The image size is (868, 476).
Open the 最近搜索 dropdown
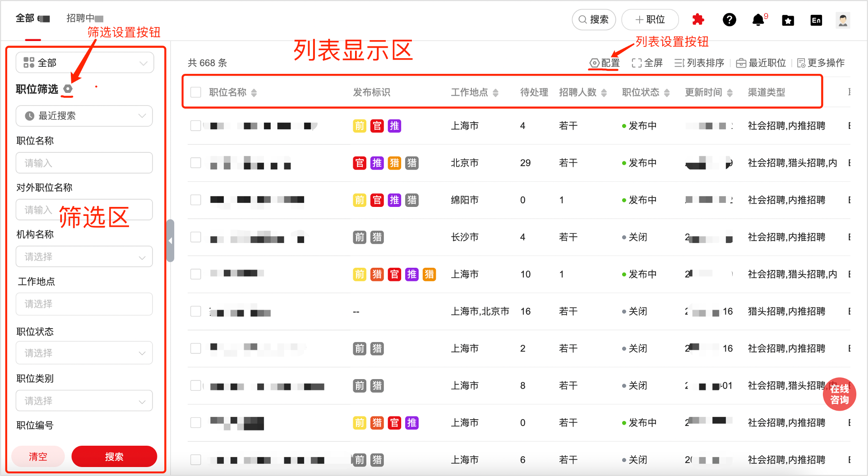point(84,116)
